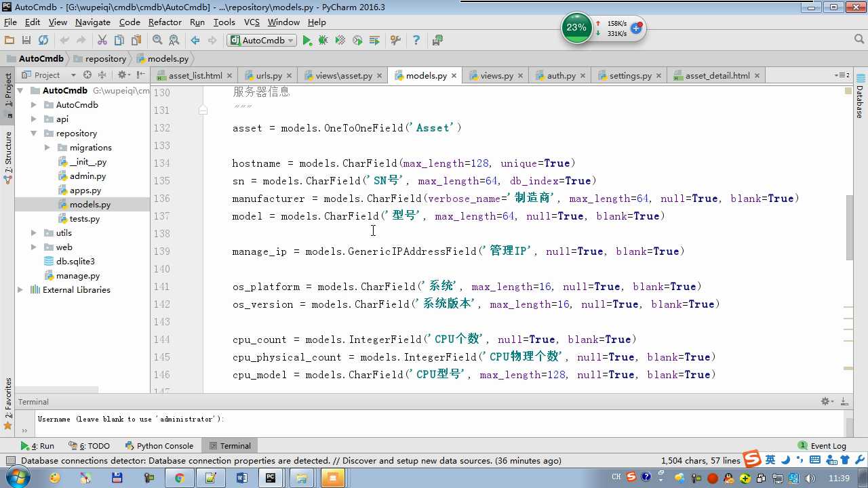Viewport: 868px width, 488px height.
Task: Open Chrome in taskbar
Action: click(180, 478)
